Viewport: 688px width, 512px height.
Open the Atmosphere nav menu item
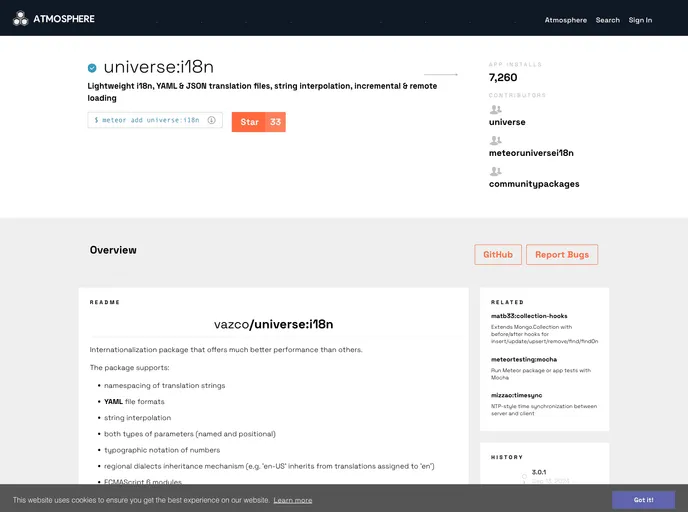(x=565, y=20)
